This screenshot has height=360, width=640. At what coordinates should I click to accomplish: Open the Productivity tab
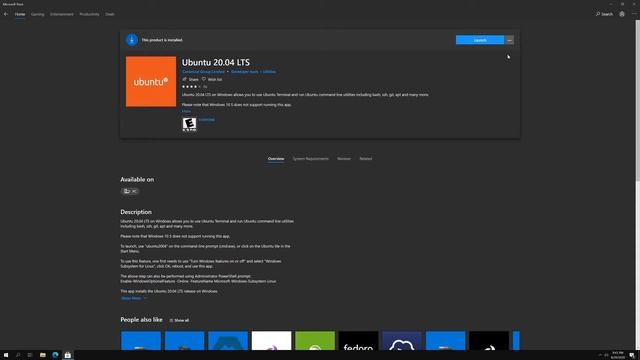[89, 14]
